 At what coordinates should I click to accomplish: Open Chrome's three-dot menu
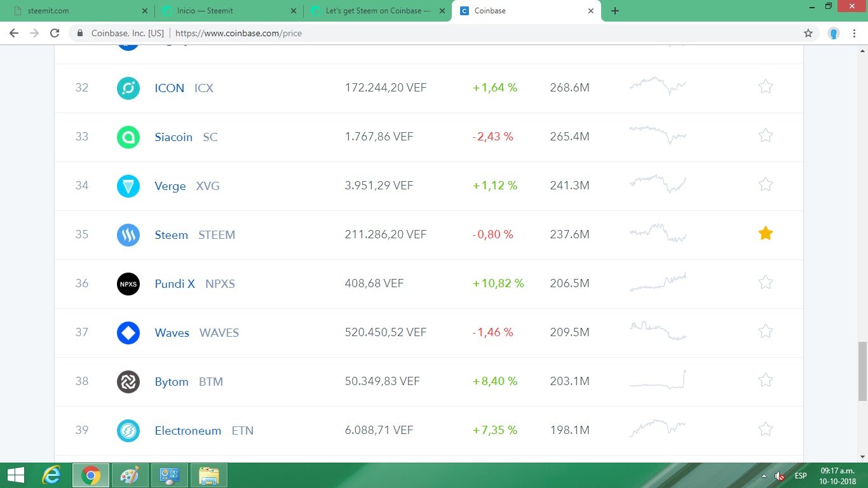tap(855, 33)
